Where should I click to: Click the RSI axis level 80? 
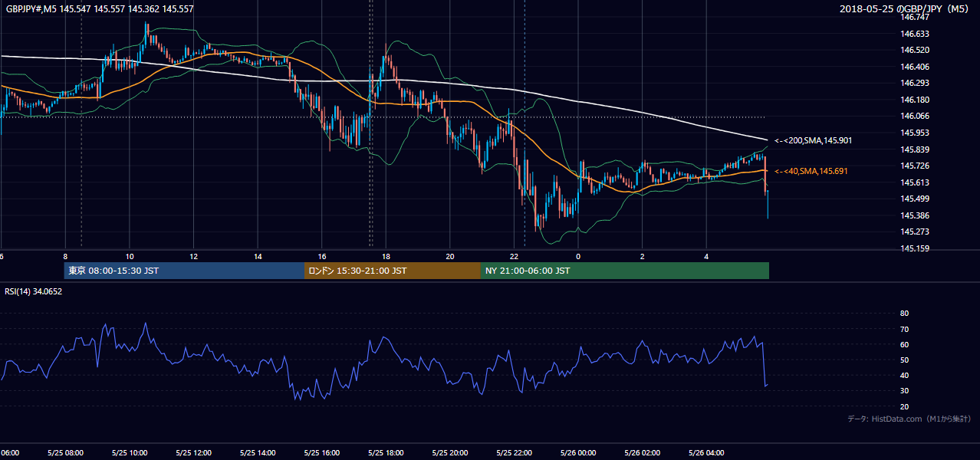tap(904, 314)
